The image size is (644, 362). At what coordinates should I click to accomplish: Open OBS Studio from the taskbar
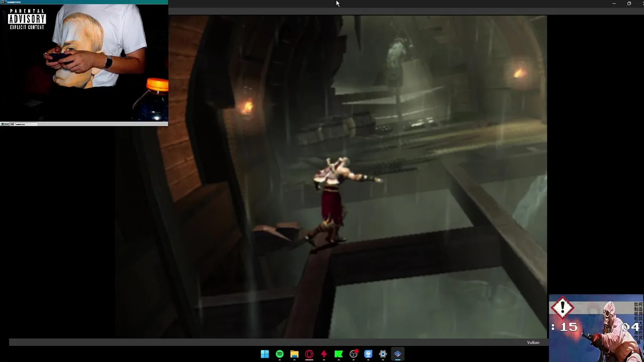[x=354, y=354]
